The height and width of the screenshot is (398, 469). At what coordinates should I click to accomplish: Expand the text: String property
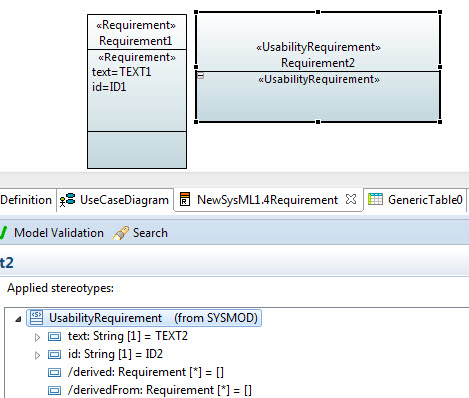click(37, 337)
